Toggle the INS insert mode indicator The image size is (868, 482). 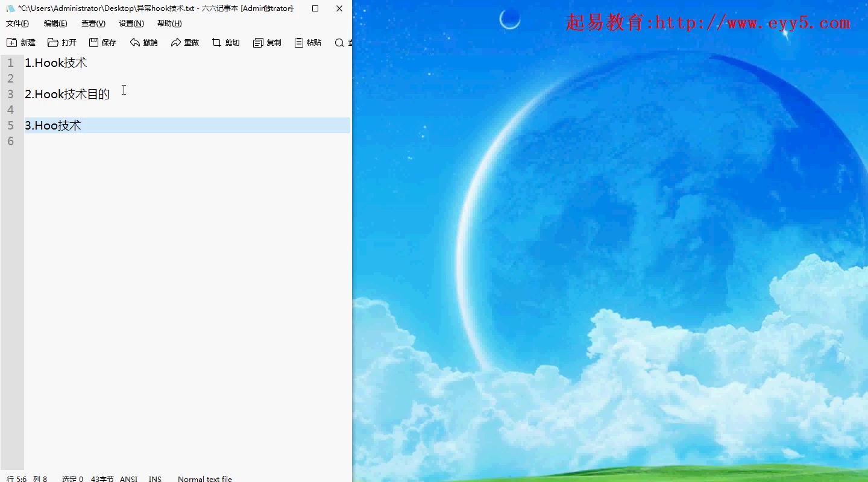155,479
